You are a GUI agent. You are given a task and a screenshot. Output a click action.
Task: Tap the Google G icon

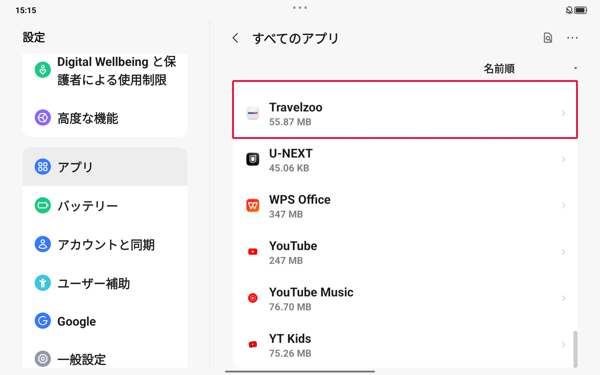pyautogui.click(x=42, y=321)
